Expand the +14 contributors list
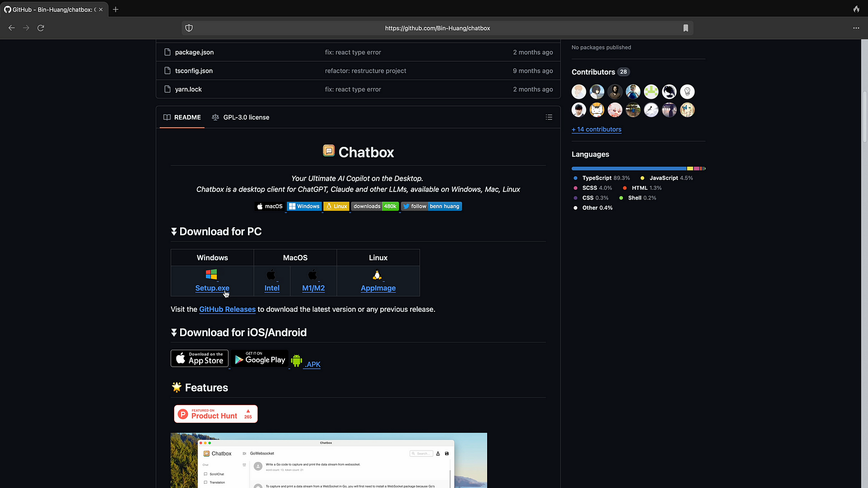The height and width of the screenshot is (488, 868). (596, 130)
